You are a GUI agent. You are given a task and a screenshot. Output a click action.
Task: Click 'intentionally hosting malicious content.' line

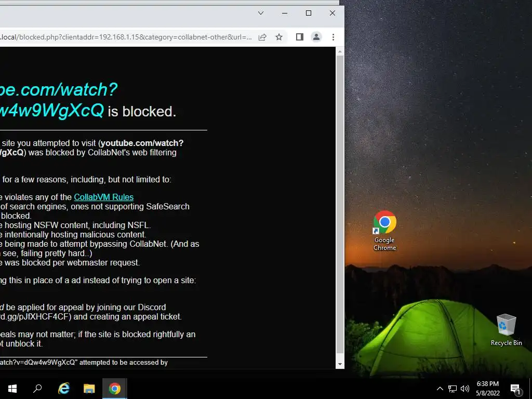75,234
